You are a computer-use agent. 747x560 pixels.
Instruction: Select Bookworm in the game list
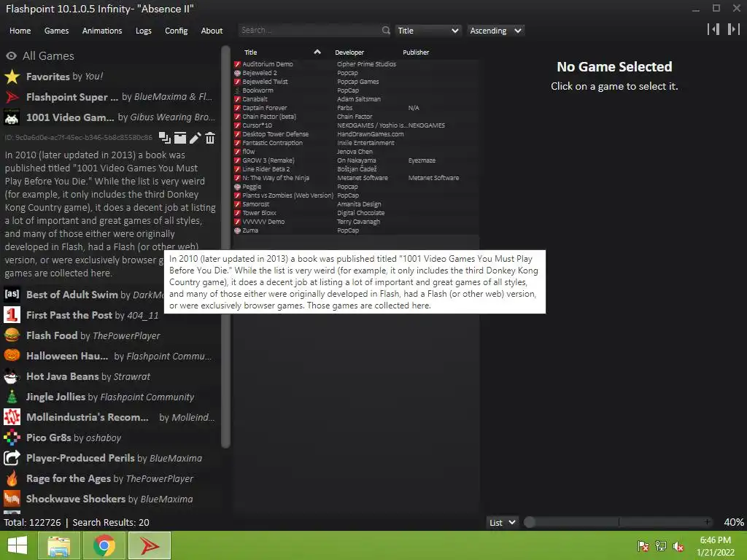(356, 90)
